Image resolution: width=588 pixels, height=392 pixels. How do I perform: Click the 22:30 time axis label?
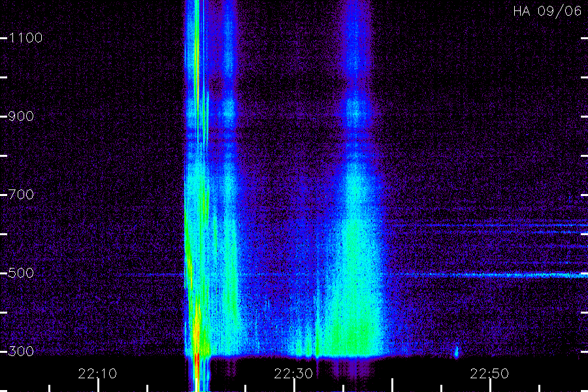pos(293,374)
